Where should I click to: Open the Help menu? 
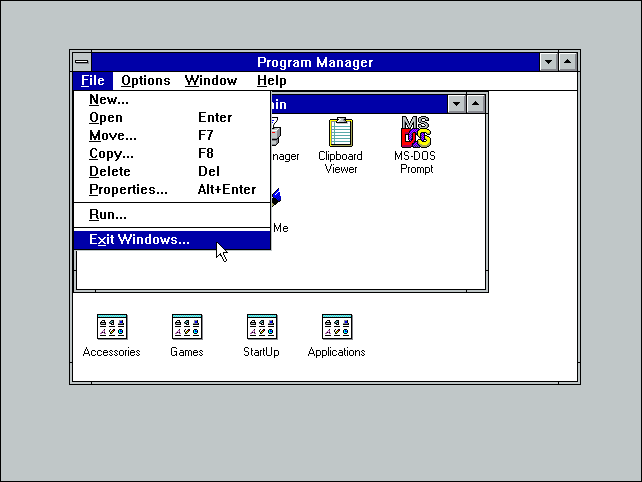(x=272, y=81)
